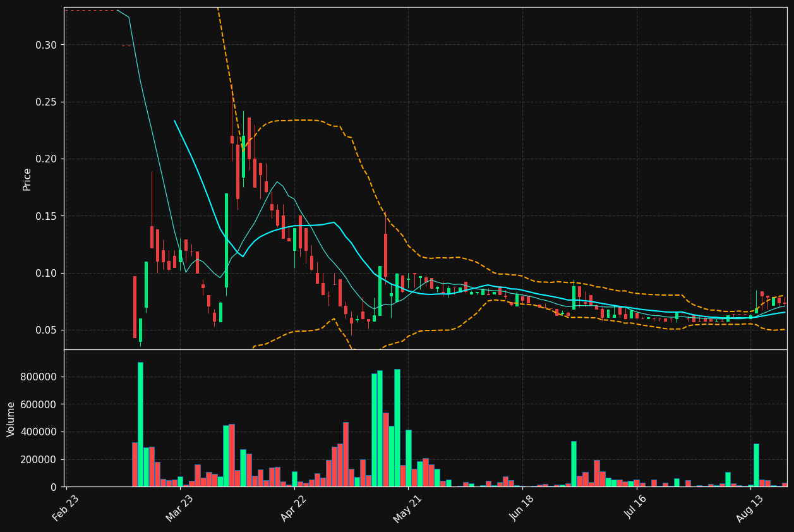
Task: Click the 400000 volume axis label
Action: coord(39,432)
